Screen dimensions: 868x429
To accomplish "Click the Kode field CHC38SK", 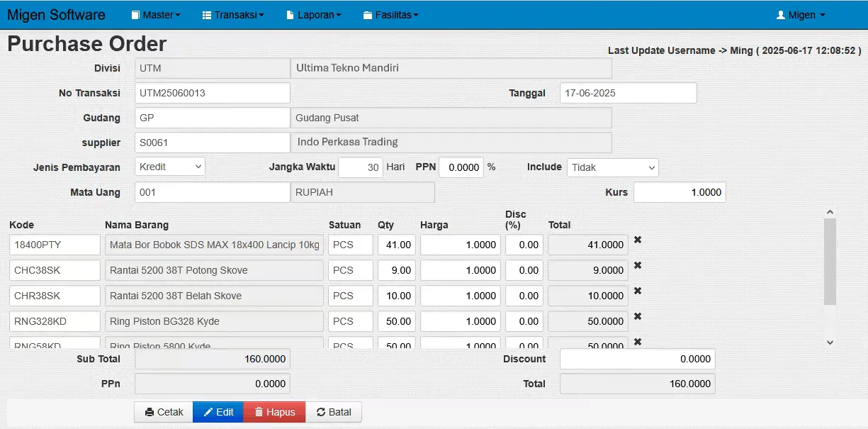I will (x=55, y=270).
